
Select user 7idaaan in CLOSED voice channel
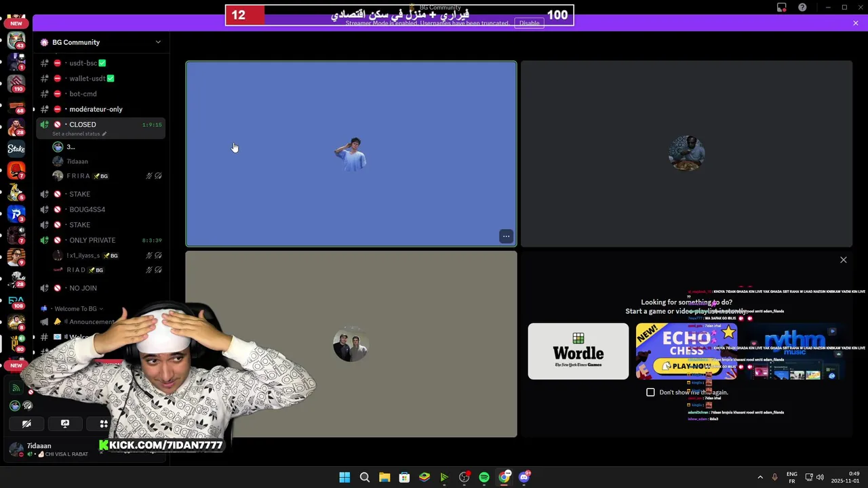(x=108, y=161)
